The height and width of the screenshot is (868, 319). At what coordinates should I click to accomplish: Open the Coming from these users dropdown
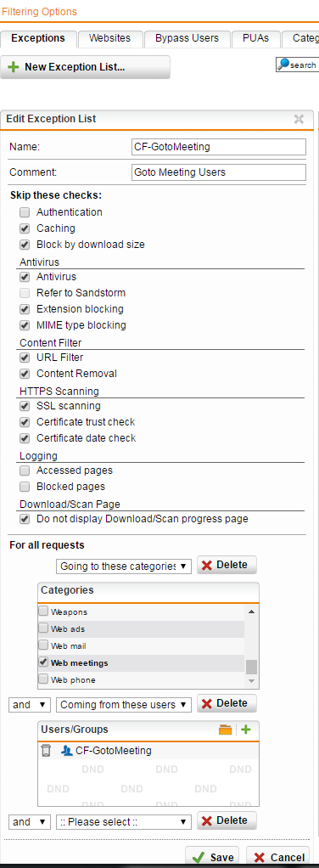pyautogui.click(x=124, y=705)
